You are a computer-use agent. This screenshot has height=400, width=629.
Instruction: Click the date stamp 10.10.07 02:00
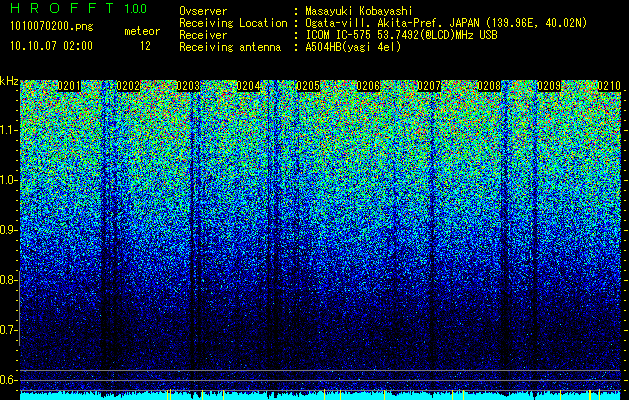click(x=51, y=45)
